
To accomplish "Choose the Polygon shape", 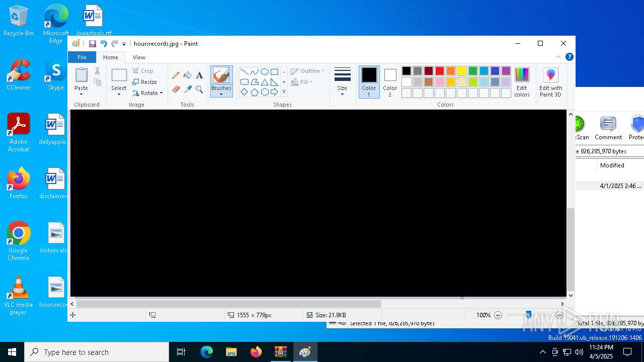I will tap(254, 82).
